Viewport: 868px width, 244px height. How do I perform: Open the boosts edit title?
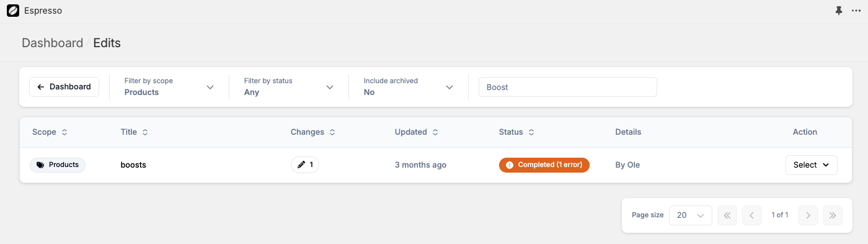133,165
